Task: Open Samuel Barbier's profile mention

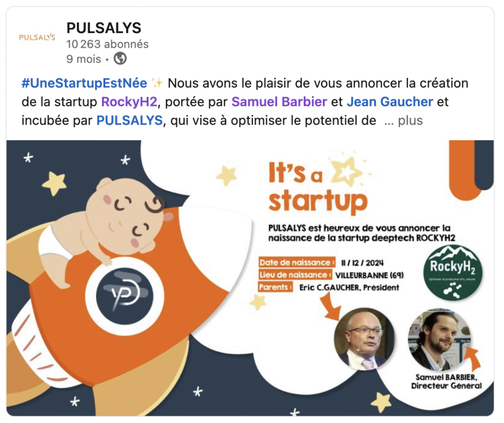Action: click(x=279, y=102)
